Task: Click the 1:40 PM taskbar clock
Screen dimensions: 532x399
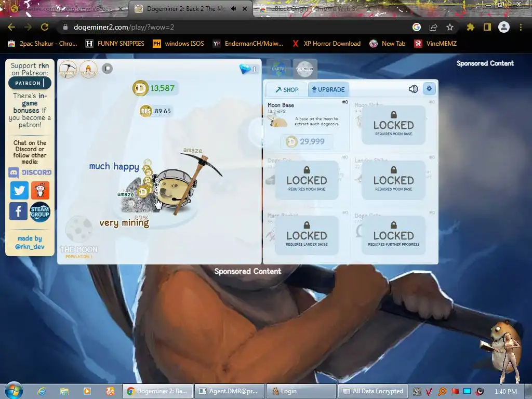Action: 506,392
